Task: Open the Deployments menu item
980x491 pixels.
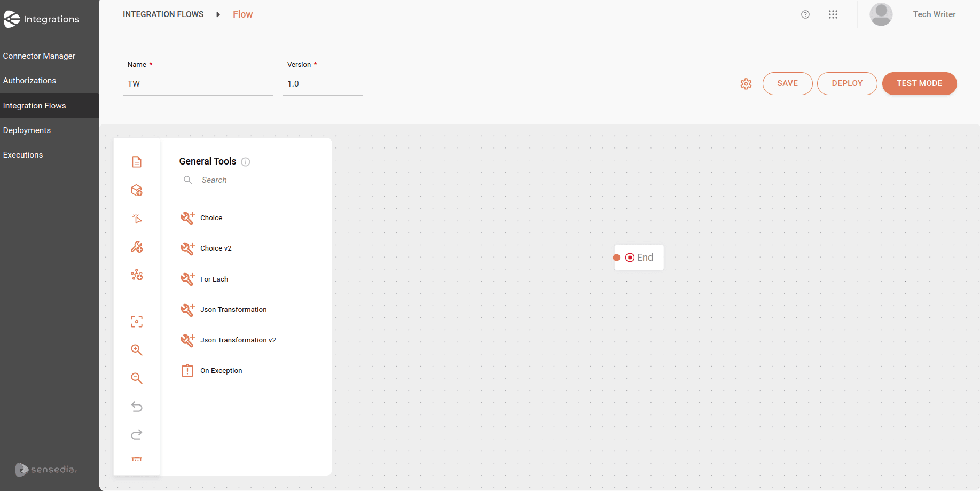Action: tap(27, 130)
